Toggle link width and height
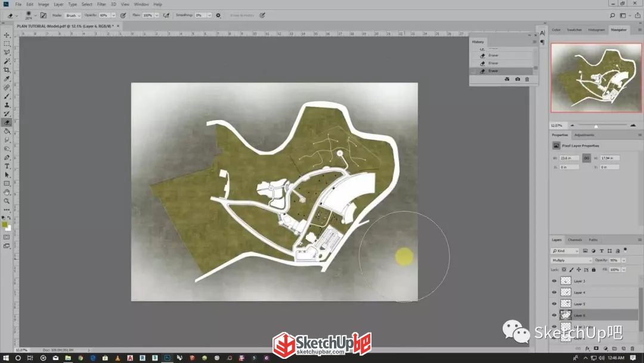Viewport: 644px width, 363px height. (587, 158)
